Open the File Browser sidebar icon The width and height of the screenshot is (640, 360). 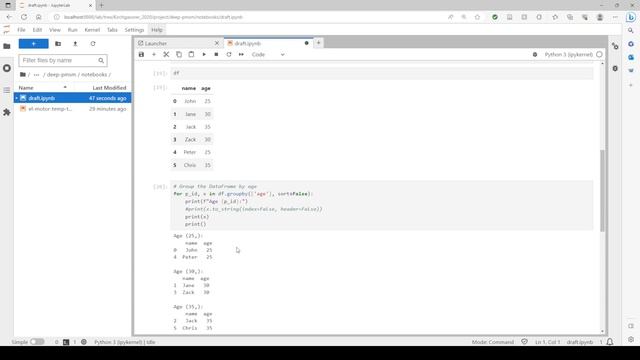tap(7, 46)
